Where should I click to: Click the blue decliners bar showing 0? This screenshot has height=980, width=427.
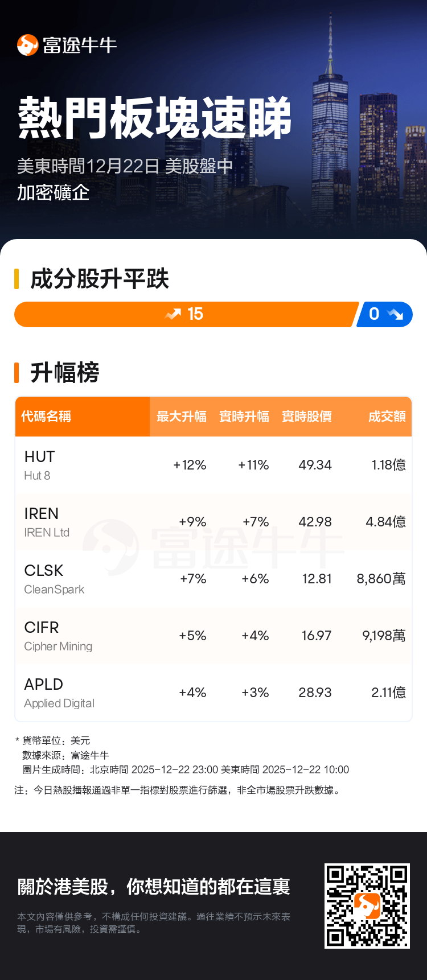click(x=385, y=314)
